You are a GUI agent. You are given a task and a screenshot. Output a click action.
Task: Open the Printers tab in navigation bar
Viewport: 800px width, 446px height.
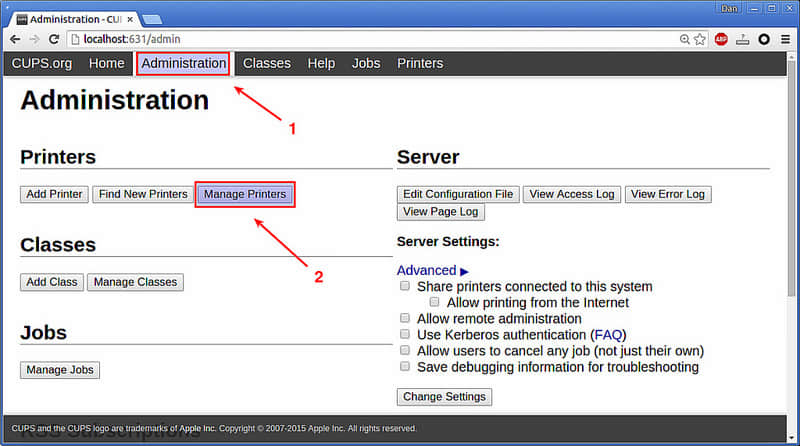pyautogui.click(x=420, y=63)
